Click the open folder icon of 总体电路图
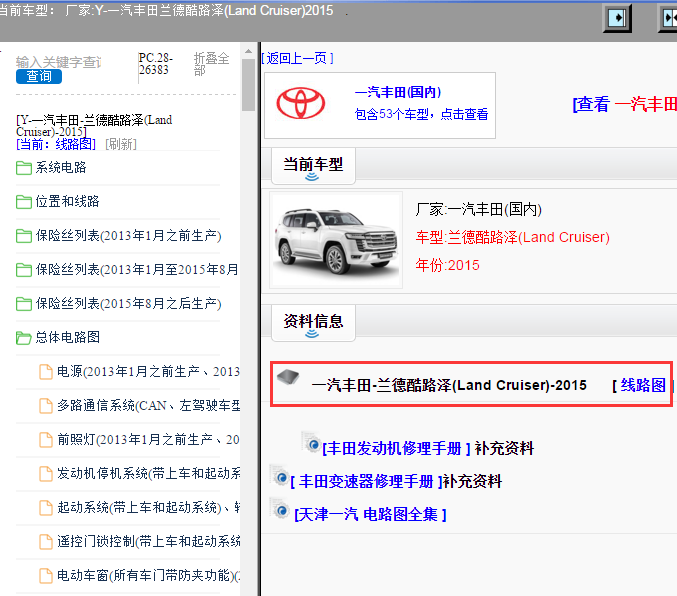Screen dimensions: 677x596 24,338
